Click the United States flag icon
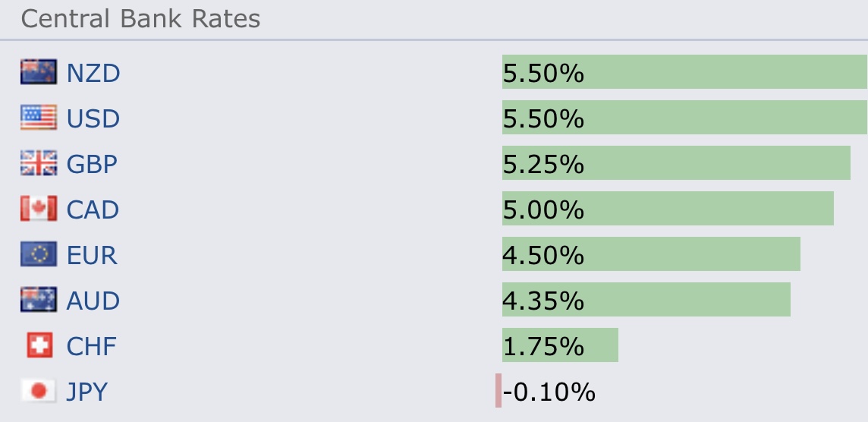 [x=39, y=118]
